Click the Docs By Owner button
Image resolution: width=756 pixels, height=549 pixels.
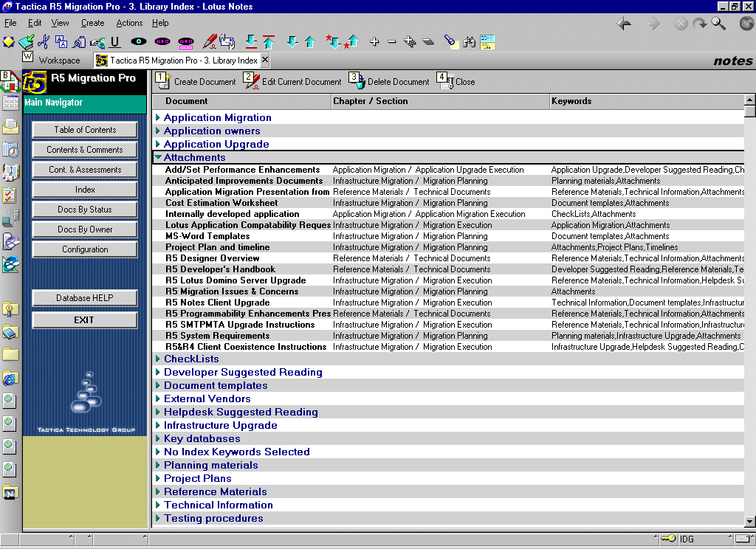[x=85, y=229]
